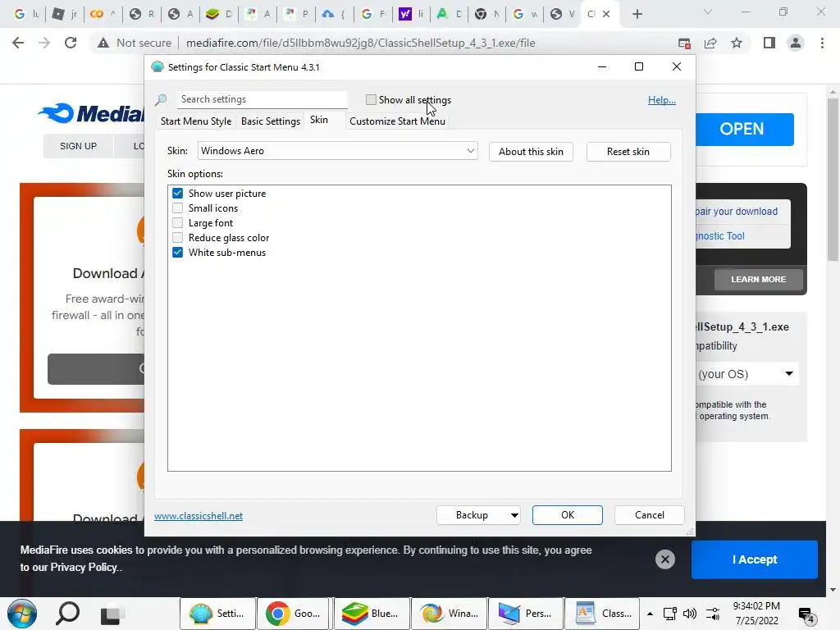Click the taskbar clock and date
Image resolution: width=840 pixels, height=630 pixels.
pos(756,614)
